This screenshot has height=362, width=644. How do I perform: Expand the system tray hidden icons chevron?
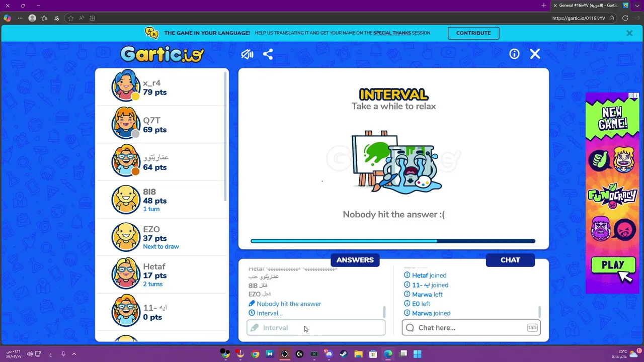pos(74,354)
